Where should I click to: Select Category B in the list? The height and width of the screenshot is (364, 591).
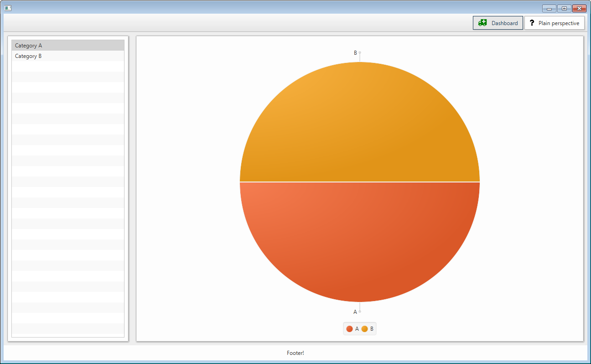point(68,56)
